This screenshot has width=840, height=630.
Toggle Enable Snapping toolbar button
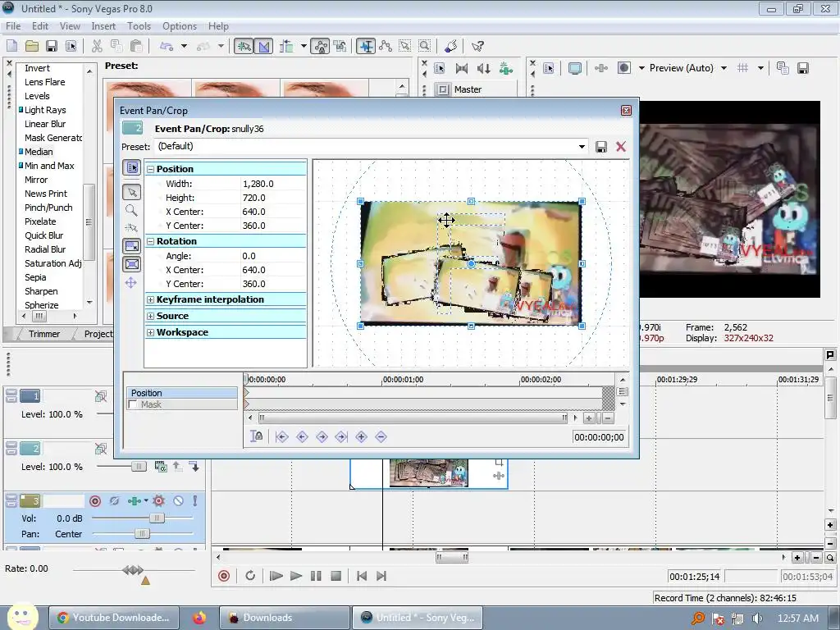click(x=244, y=46)
